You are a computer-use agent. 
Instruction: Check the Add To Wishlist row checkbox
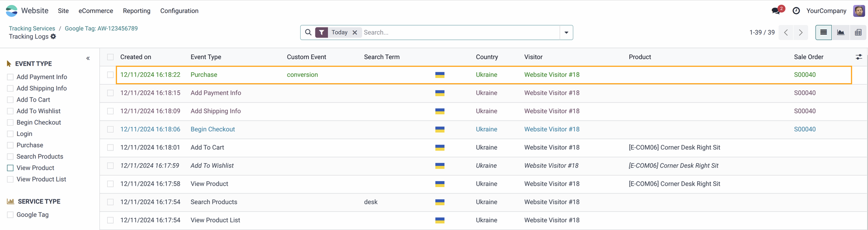pos(110,165)
